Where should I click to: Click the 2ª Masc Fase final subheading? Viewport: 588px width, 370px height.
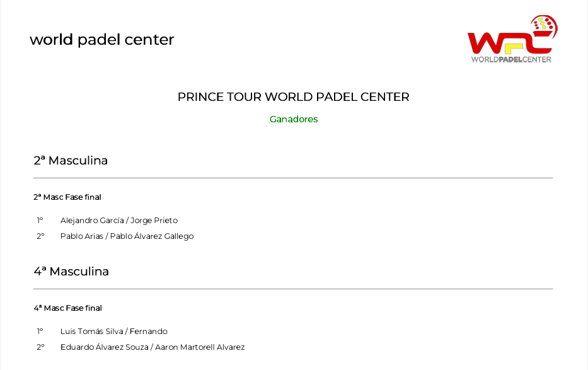tap(67, 197)
